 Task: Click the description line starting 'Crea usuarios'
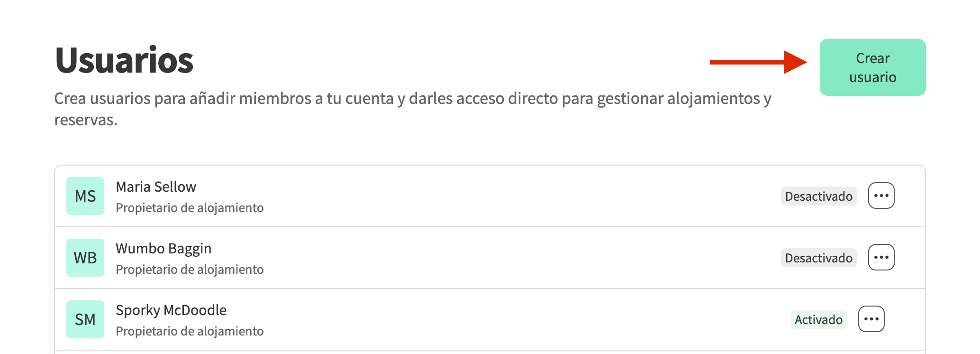click(x=412, y=99)
